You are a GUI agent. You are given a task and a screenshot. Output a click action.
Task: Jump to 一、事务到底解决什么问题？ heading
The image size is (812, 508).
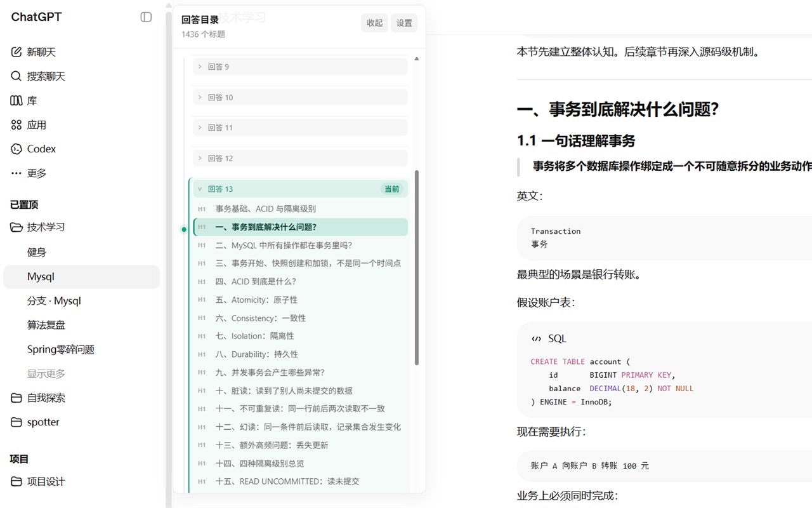[301, 227]
